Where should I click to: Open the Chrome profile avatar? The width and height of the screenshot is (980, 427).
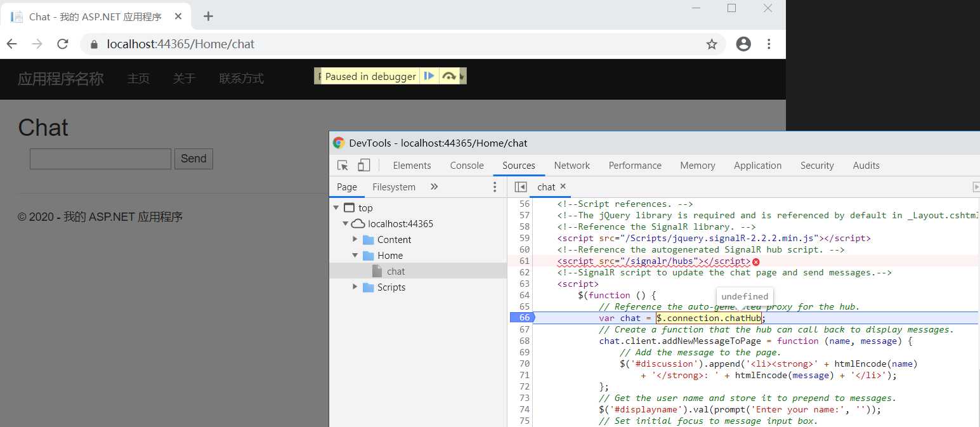pyautogui.click(x=743, y=44)
